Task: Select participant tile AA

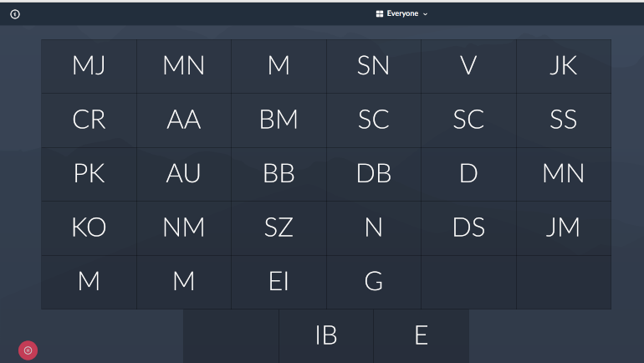Action: pyautogui.click(x=184, y=120)
